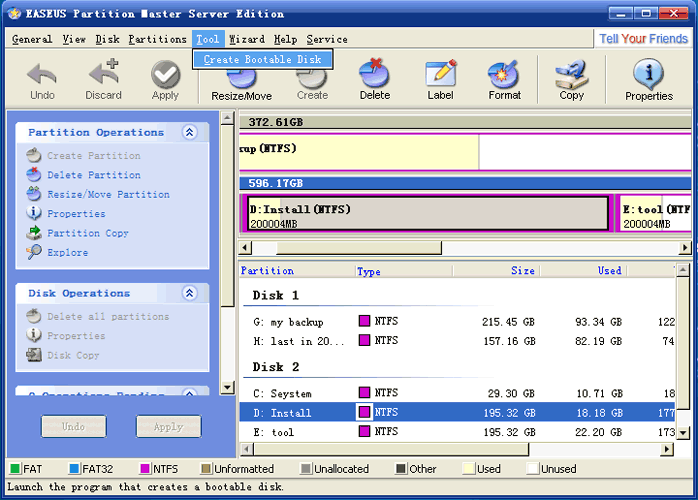The width and height of the screenshot is (698, 500).
Task: Click the Partition Copy link
Action: [x=88, y=233]
